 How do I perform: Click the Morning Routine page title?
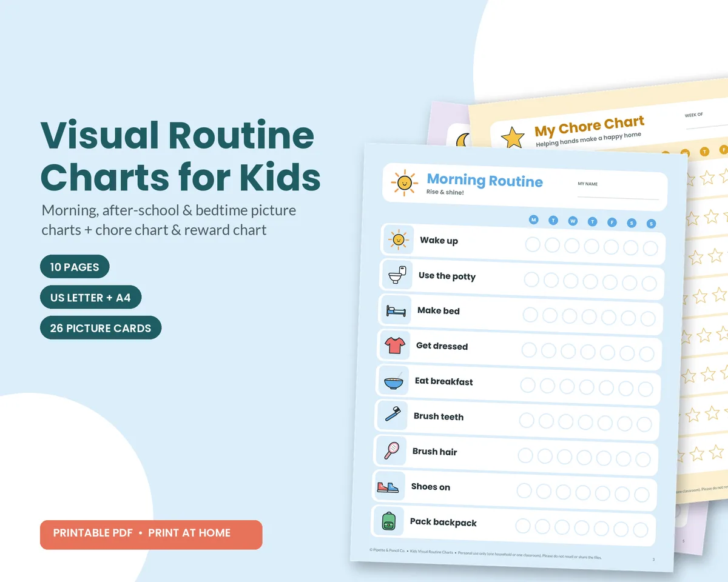click(x=485, y=180)
